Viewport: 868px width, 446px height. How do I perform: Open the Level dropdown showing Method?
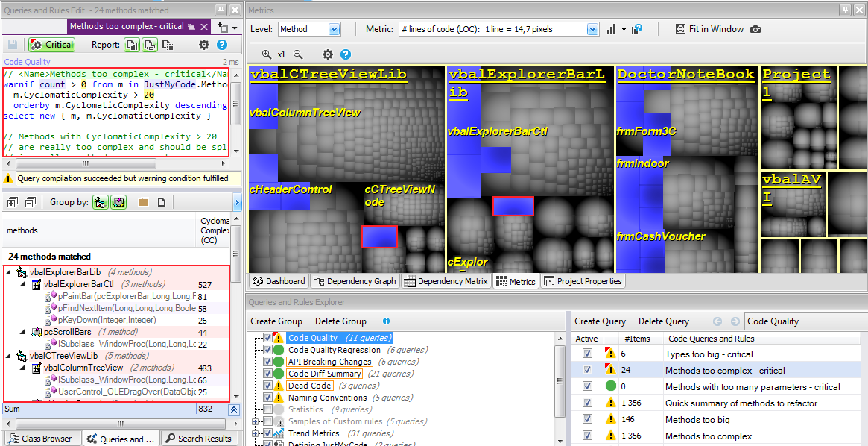coord(334,29)
